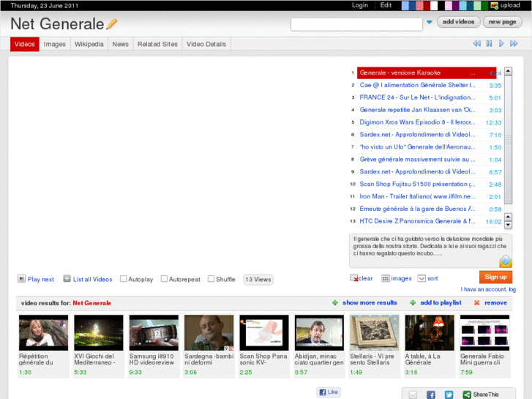The width and height of the screenshot is (532, 399).
Task: Share on Facebook via share bar icon
Action: coord(431,395)
